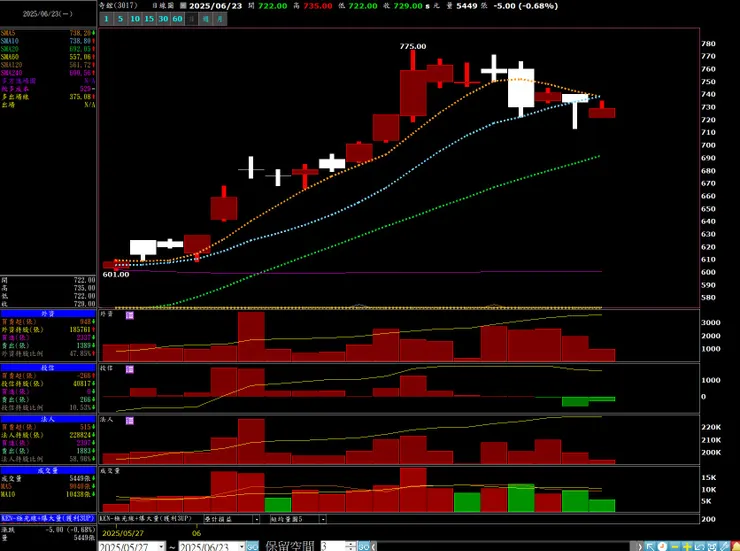Open the 法人 subchart purple settings icon
This screenshot has width=740, height=551.
click(130, 420)
